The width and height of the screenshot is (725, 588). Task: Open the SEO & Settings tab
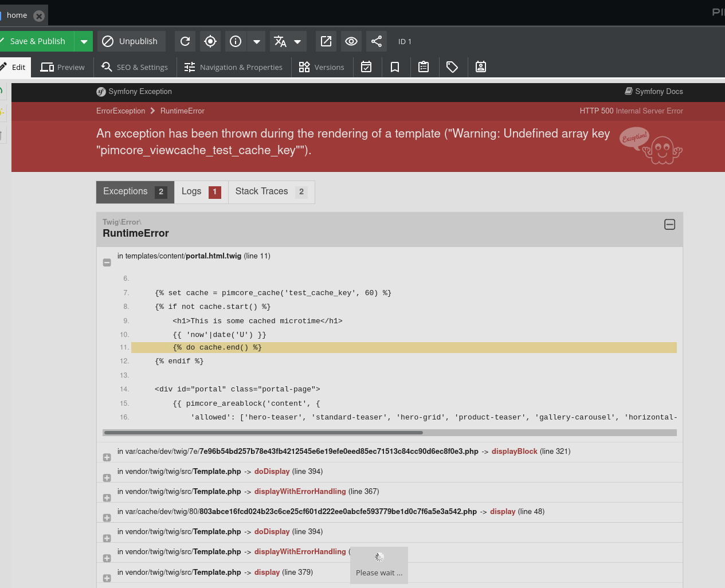tap(134, 67)
